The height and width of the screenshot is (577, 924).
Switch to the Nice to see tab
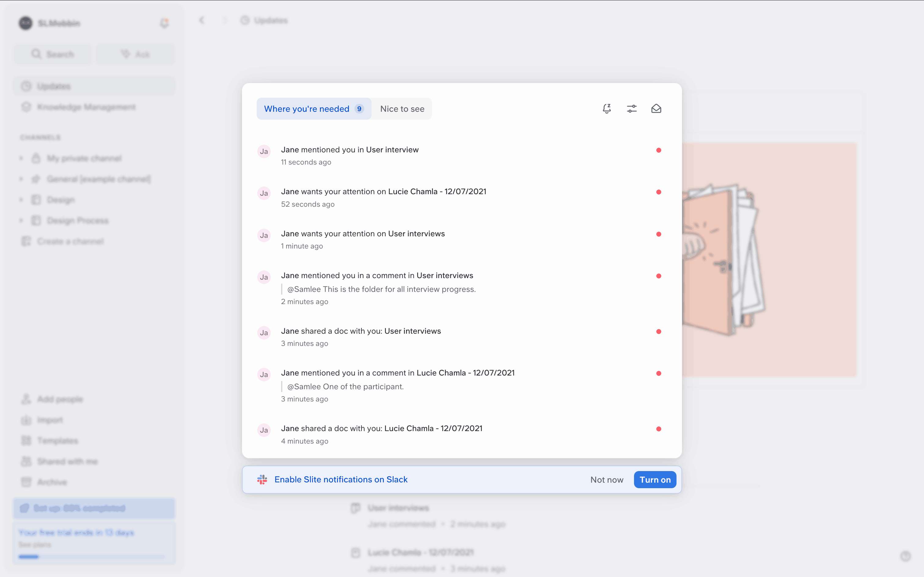click(402, 108)
